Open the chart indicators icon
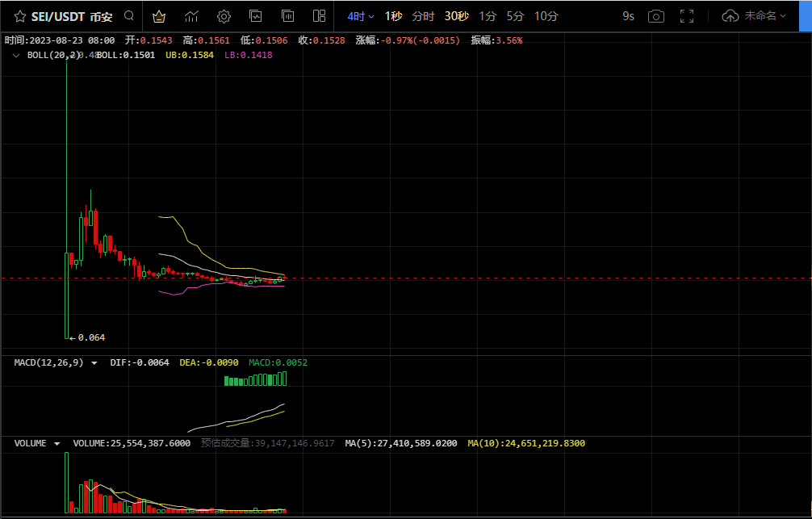812x519 pixels. point(191,17)
